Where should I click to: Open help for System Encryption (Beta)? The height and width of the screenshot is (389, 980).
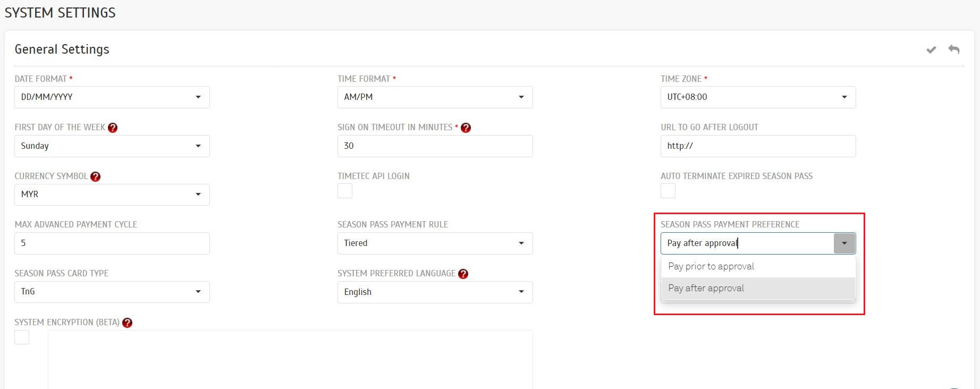click(128, 323)
